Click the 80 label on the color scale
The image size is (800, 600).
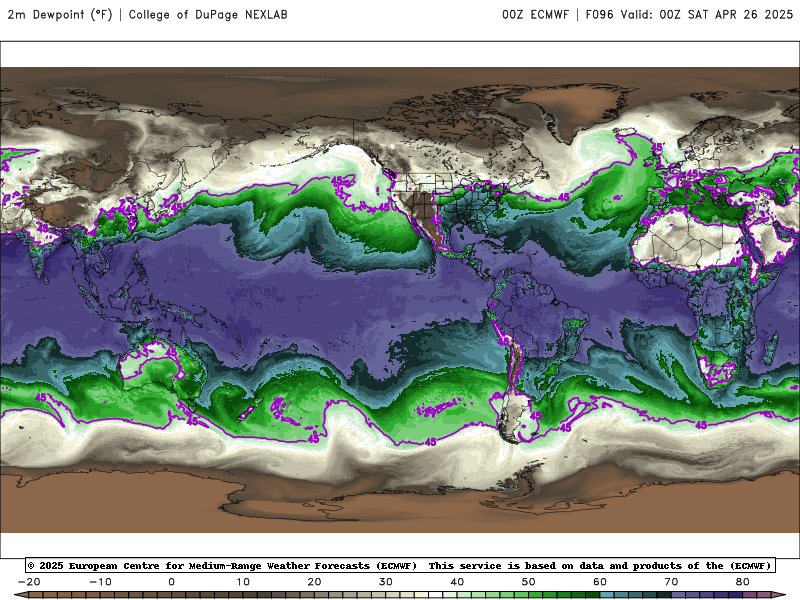pos(743,582)
